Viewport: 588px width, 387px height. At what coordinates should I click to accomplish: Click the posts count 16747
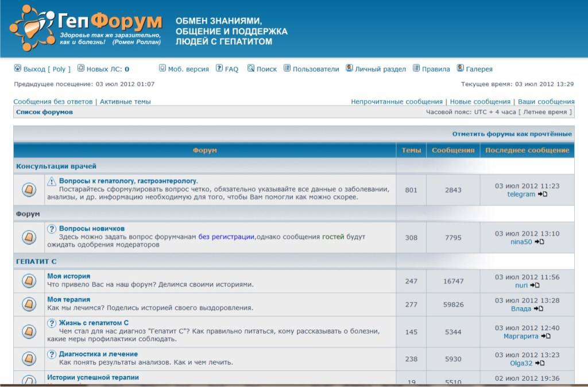click(454, 281)
